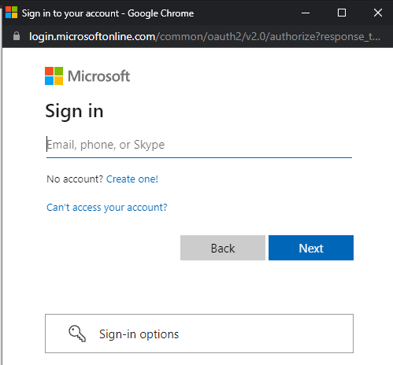Click the Sign in heading text

74,111
